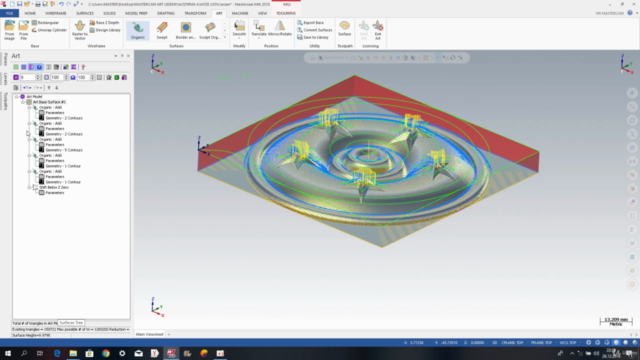Image resolution: width=640 pixels, height=360 pixels.
Task: Switch to the SOLIDS ribbon tab
Action: pos(109,13)
